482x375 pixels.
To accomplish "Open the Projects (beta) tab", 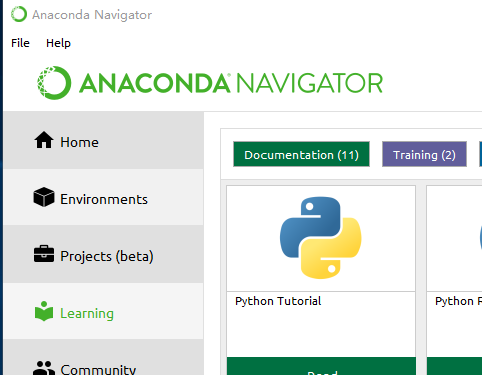I will click(104, 254).
